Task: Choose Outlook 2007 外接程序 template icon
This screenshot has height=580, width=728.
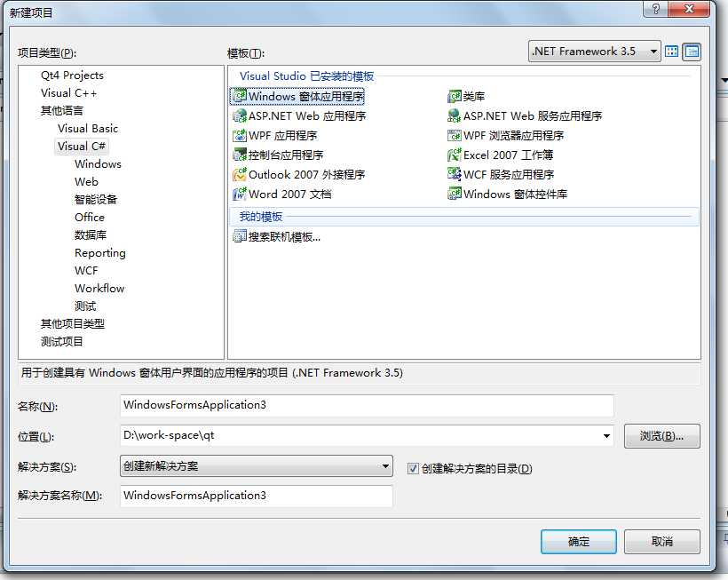Action: pyautogui.click(x=240, y=175)
